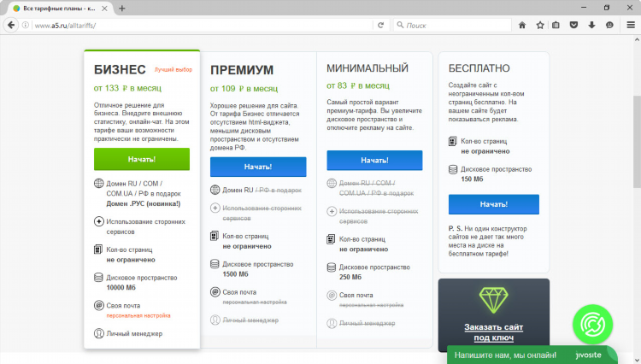The height and width of the screenshot is (364, 641).
Task: Click the personal manager icon in Бизнес plan
Action: (98, 333)
